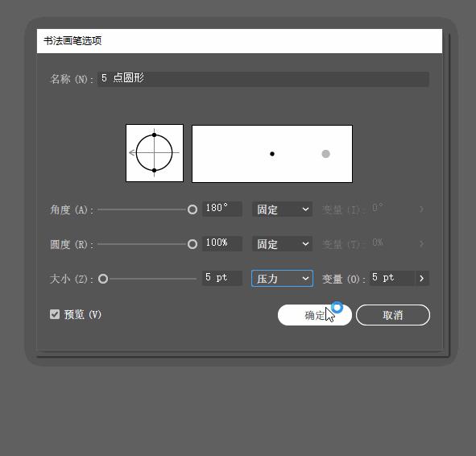The height and width of the screenshot is (456, 476).
Task: Click the 角度 angle slider handle
Action: [192, 209]
